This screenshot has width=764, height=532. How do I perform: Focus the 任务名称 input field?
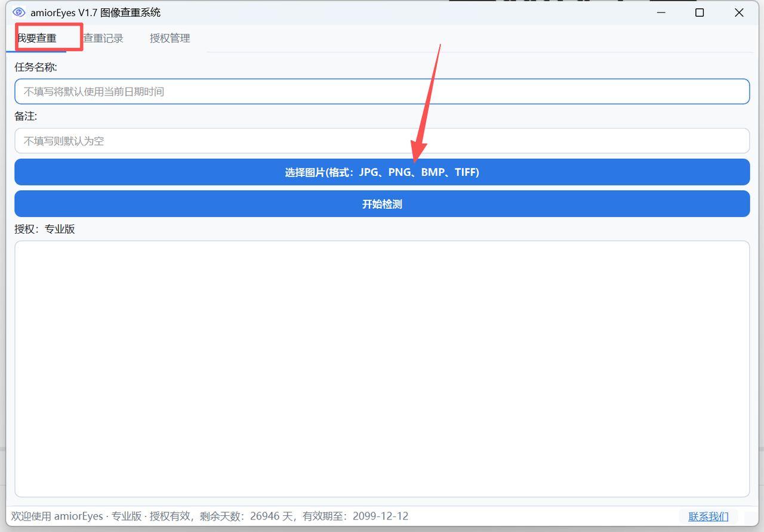(x=382, y=92)
